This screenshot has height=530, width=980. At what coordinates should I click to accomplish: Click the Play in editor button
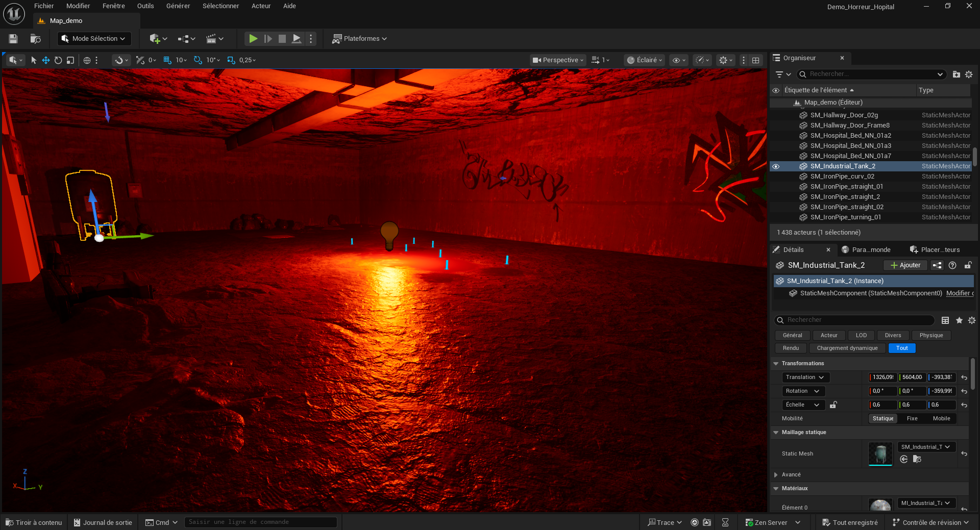pyautogui.click(x=253, y=39)
